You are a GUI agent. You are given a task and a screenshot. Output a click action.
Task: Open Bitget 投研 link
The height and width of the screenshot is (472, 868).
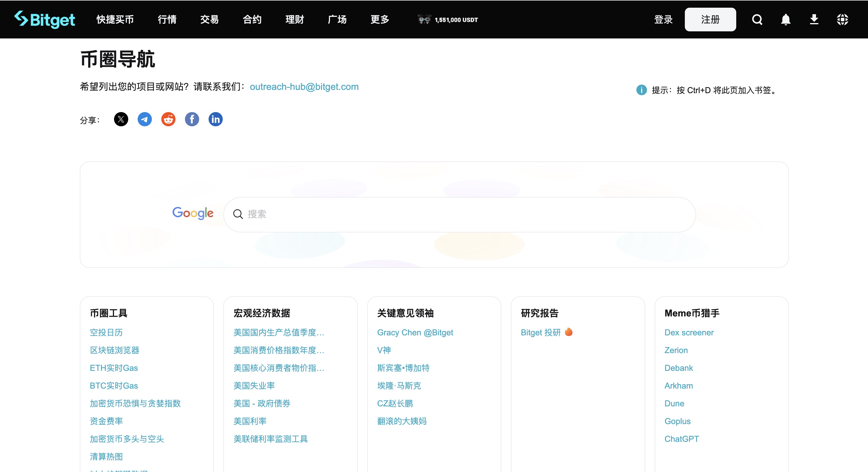tap(540, 332)
